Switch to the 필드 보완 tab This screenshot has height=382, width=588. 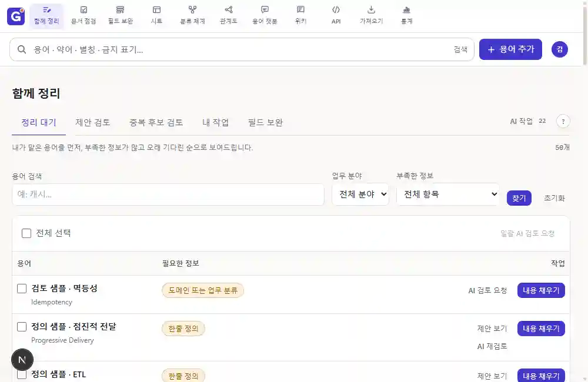coord(266,123)
